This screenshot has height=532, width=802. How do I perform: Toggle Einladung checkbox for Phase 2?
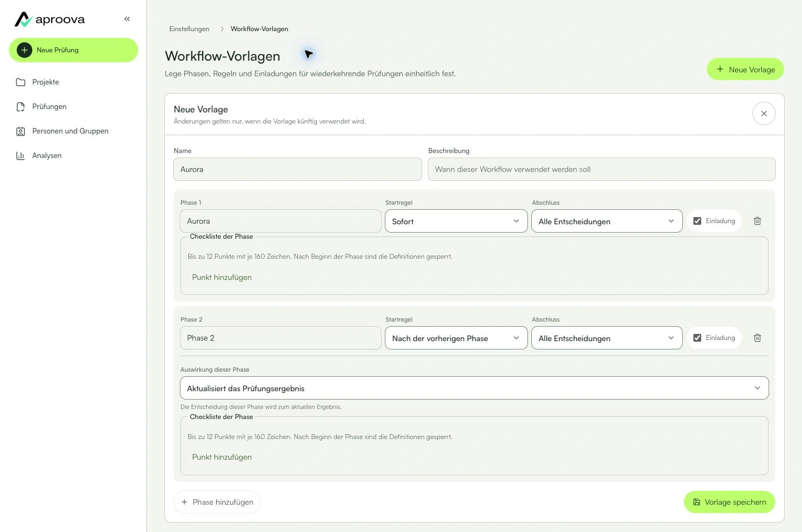[x=697, y=338]
